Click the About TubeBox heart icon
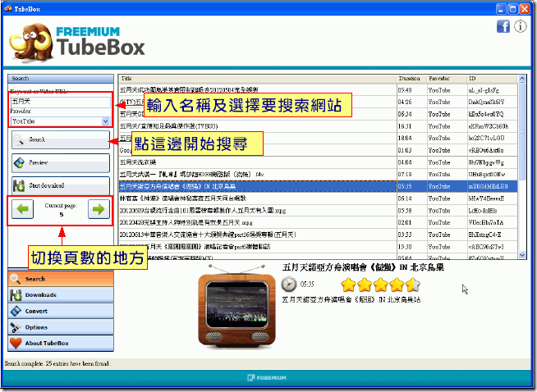 coord(16,344)
